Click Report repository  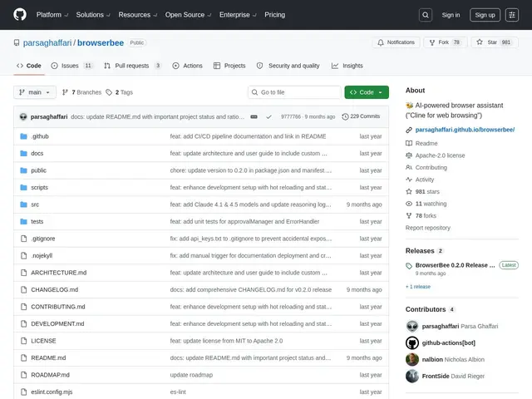coord(428,228)
